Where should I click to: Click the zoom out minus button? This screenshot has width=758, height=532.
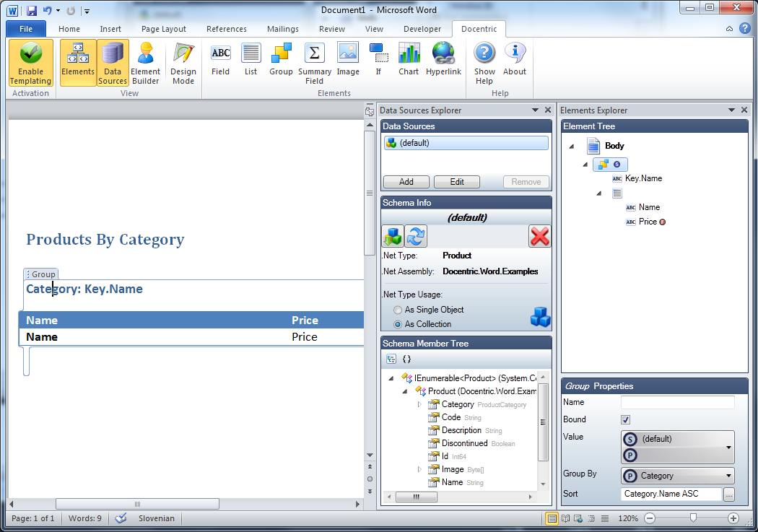650,518
